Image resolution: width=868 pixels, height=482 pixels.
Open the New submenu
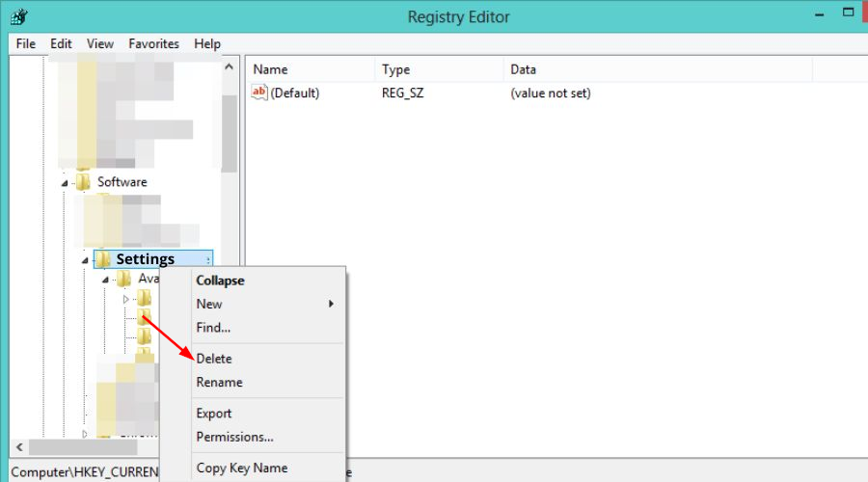point(209,304)
